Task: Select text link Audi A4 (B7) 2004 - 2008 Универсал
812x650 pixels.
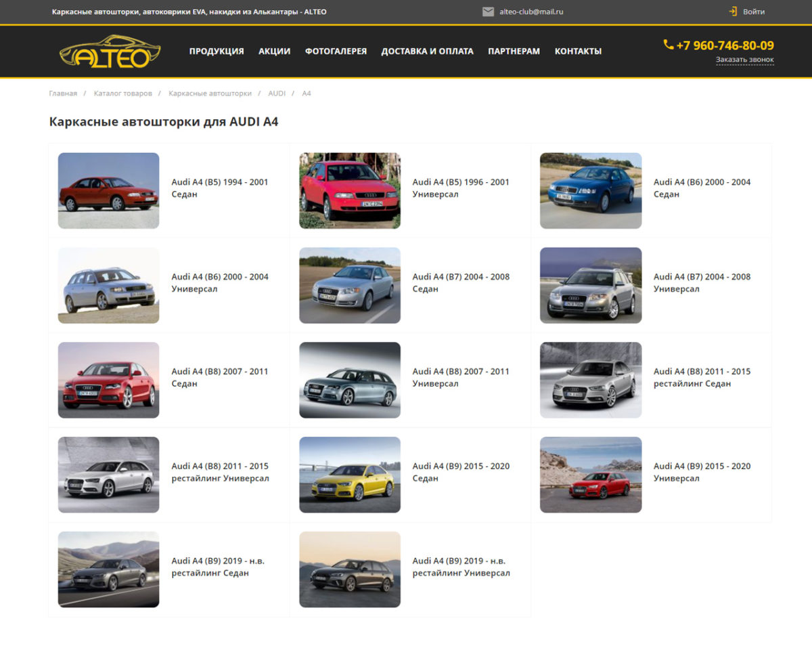Action: coord(702,283)
